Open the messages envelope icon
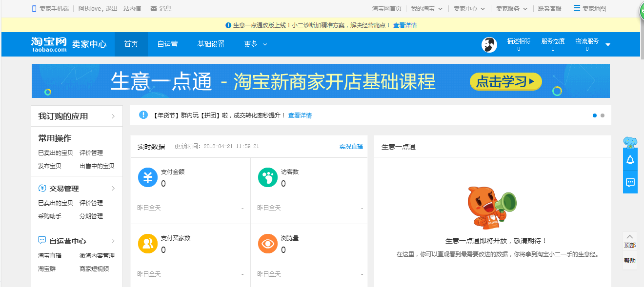This screenshot has height=287, width=644. 154,9
